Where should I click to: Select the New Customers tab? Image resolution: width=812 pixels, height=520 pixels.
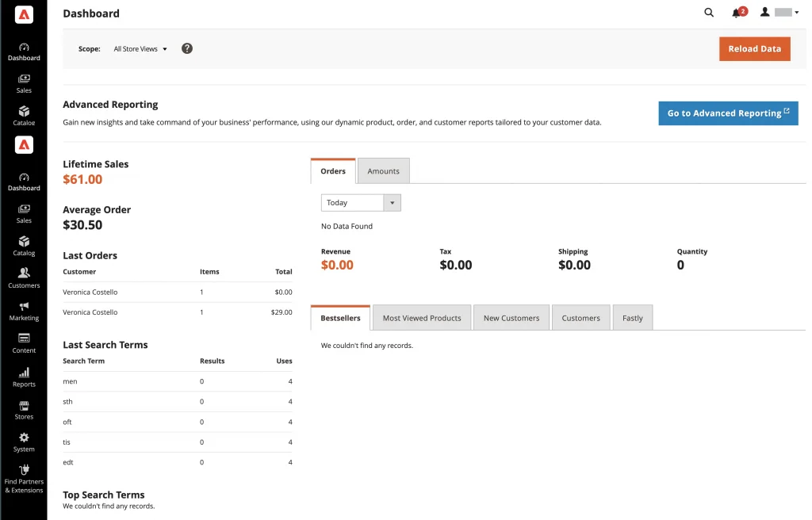(511, 318)
